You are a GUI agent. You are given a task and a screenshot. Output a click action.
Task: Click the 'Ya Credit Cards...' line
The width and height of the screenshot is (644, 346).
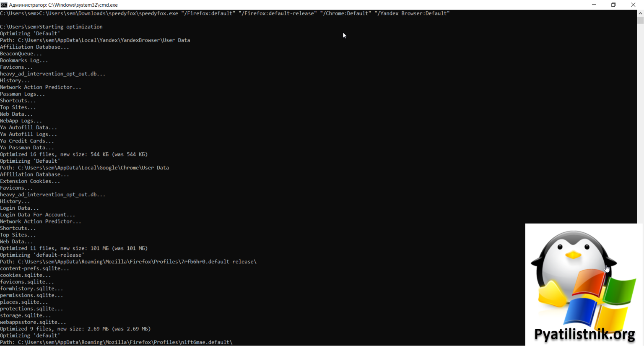coord(27,141)
